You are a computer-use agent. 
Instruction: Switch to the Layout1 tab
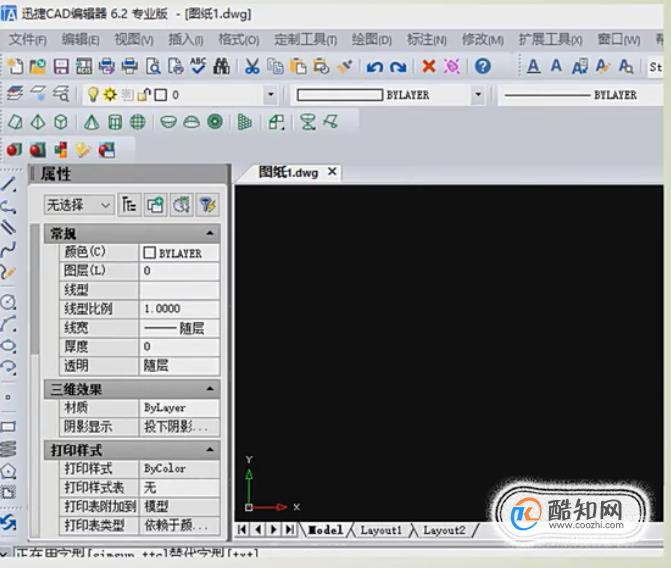381,530
